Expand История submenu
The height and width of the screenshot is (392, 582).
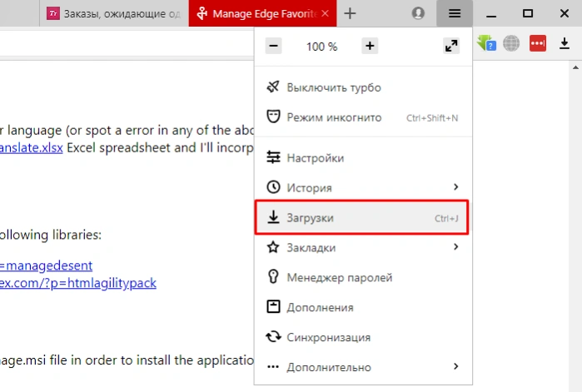pos(363,187)
